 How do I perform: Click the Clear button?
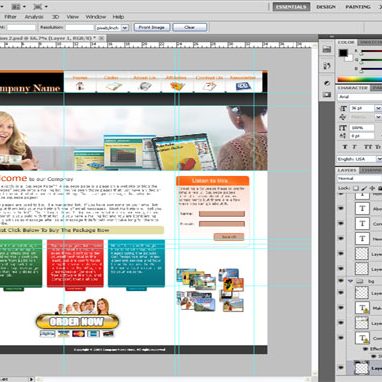(190, 27)
